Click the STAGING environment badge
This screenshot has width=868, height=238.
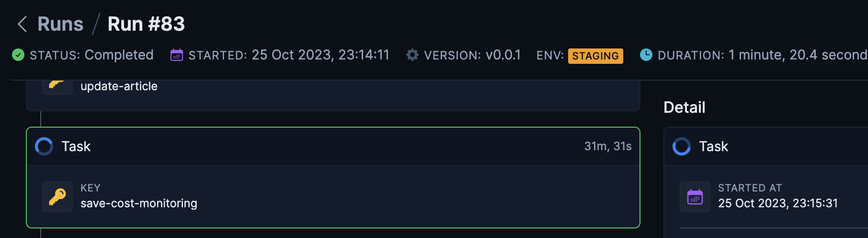point(595,56)
